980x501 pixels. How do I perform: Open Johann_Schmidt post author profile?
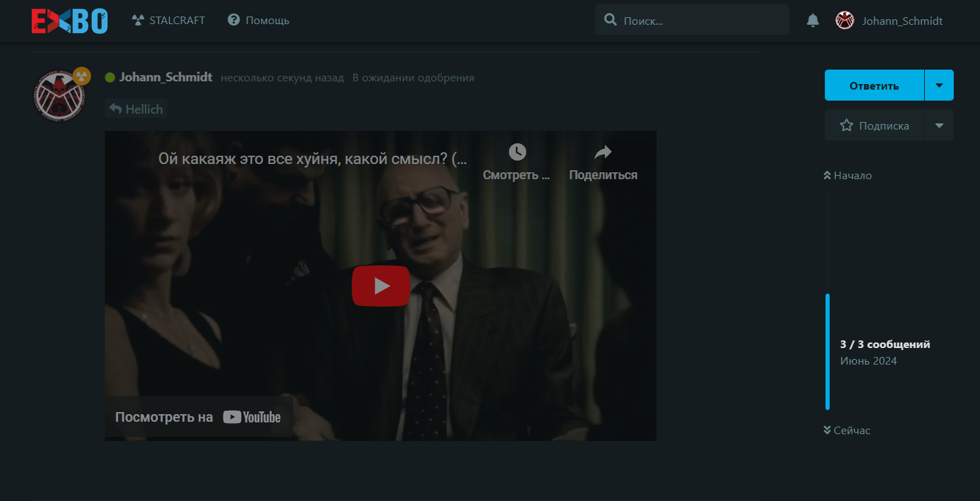pyautogui.click(x=166, y=77)
